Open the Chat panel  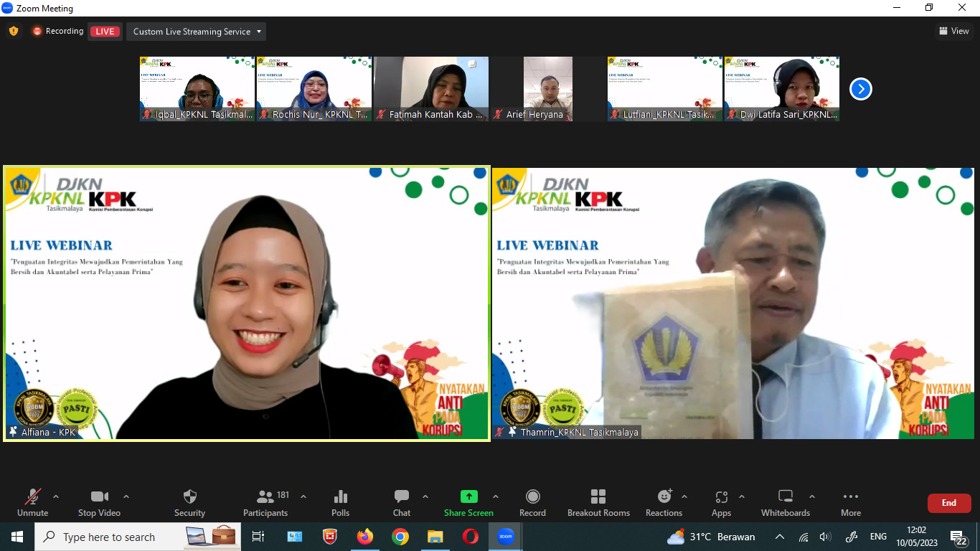click(402, 502)
